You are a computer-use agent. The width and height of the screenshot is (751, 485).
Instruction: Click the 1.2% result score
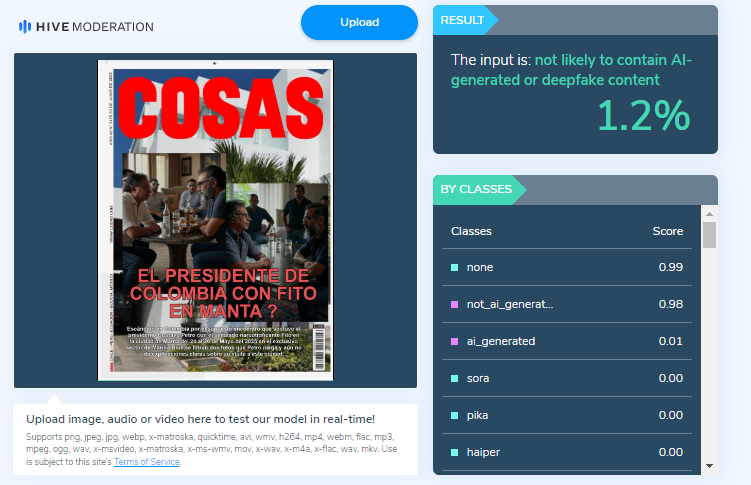(643, 115)
